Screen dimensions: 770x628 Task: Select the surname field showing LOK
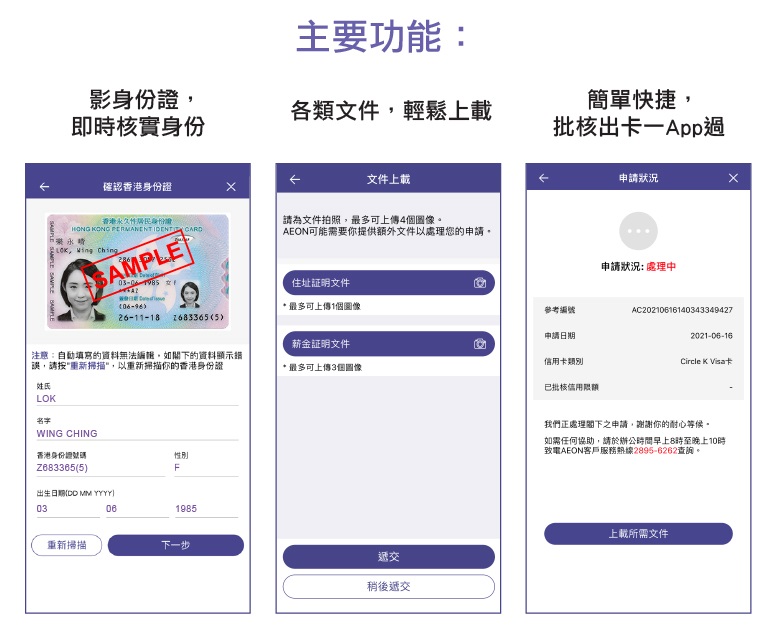point(138,399)
